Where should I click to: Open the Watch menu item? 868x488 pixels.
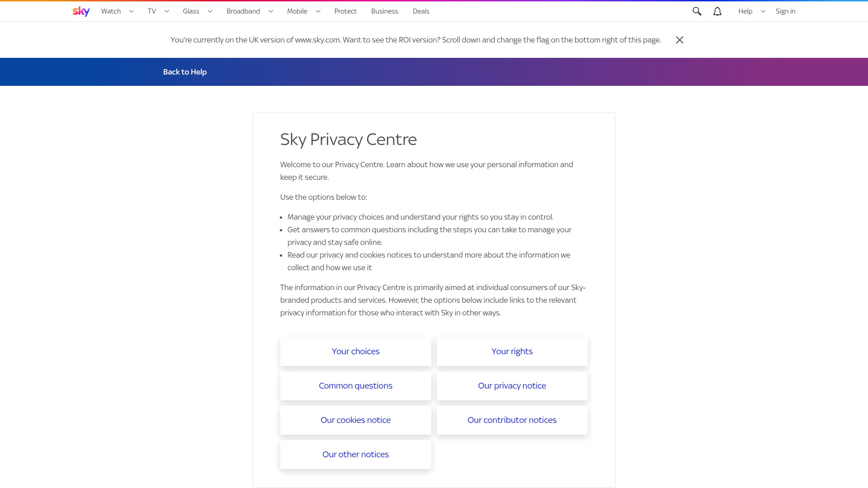pos(111,11)
